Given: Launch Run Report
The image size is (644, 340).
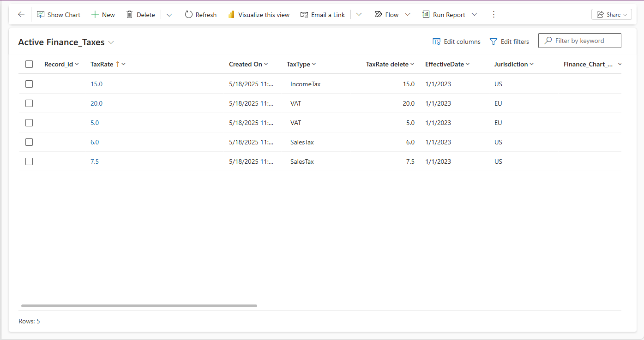Looking at the screenshot, I should (x=445, y=14).
